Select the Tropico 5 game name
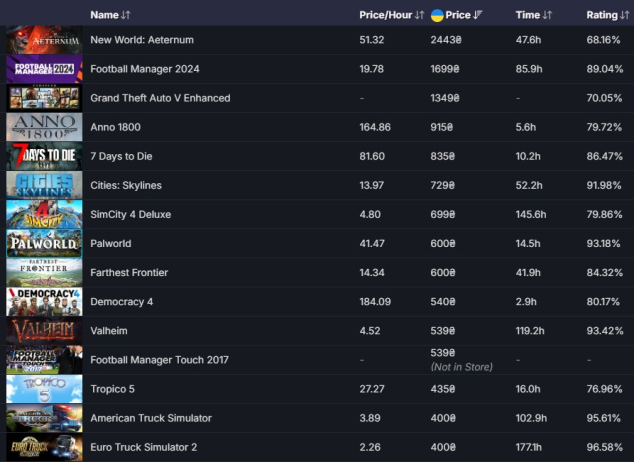 point(112,389)
